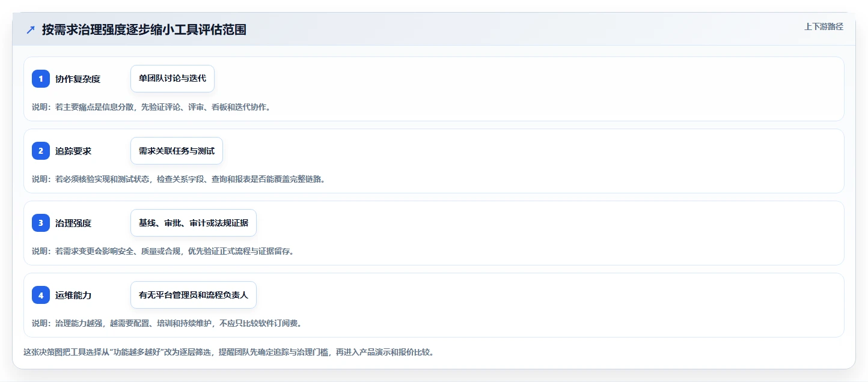Click the step 1 number badge

[41, 79]
